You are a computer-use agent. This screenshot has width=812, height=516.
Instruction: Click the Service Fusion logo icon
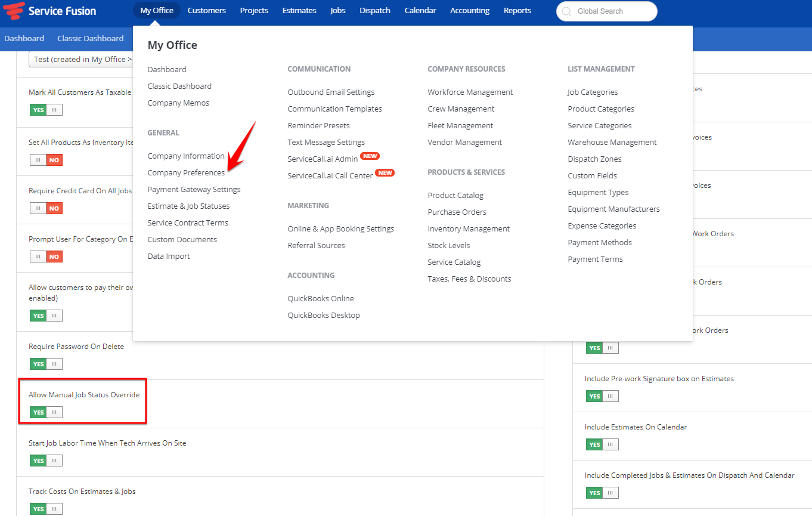pyautogui.click(x=14, y=11)
